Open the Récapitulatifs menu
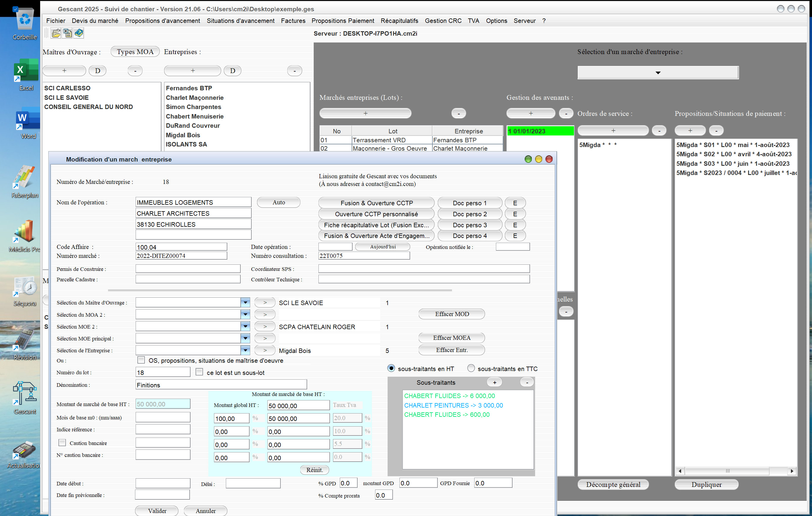The width and height of the screenshot is (812, 516). 399,20
